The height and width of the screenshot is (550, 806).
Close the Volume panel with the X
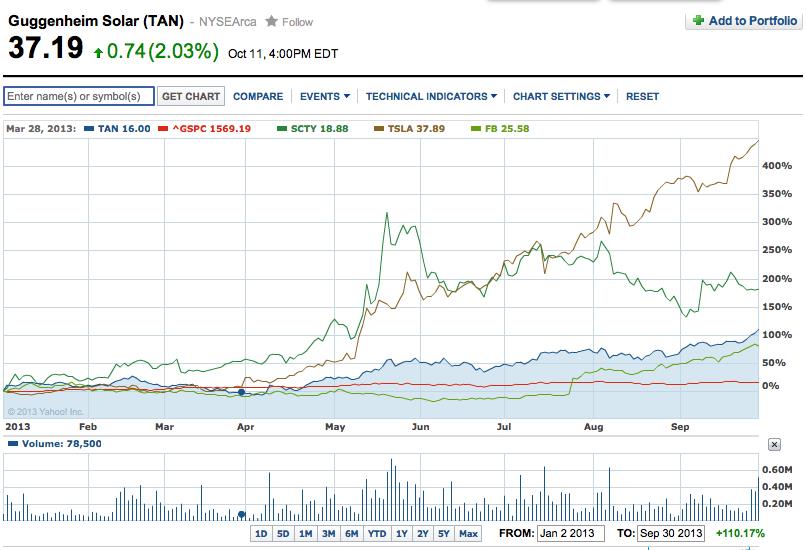click(774, 445)
